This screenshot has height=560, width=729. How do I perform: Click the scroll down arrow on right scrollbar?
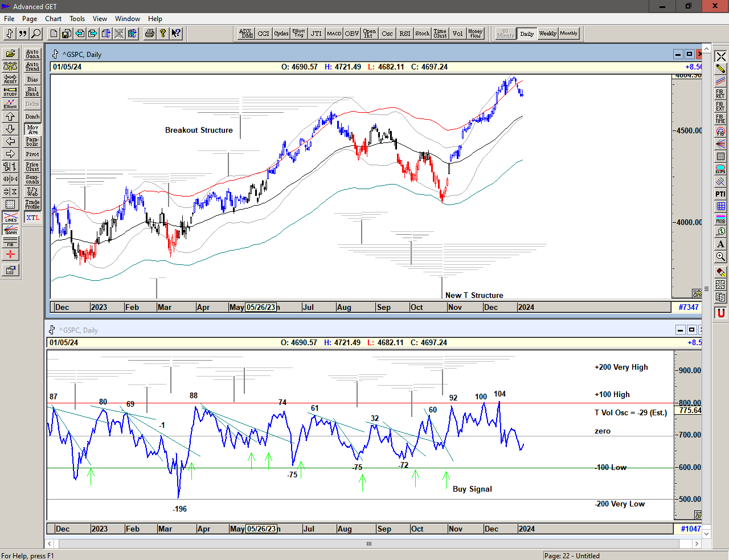(706, 534)
